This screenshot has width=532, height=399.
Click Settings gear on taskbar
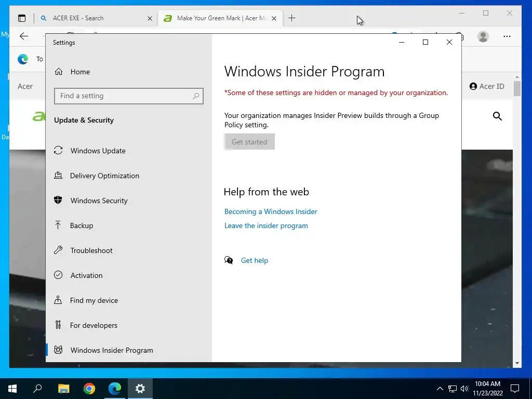[x=140, y=389]
